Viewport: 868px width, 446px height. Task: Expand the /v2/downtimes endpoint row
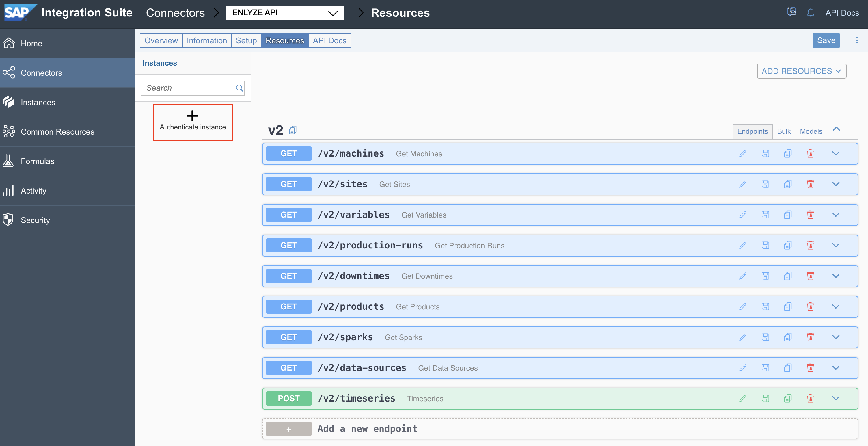coord(836,276)
